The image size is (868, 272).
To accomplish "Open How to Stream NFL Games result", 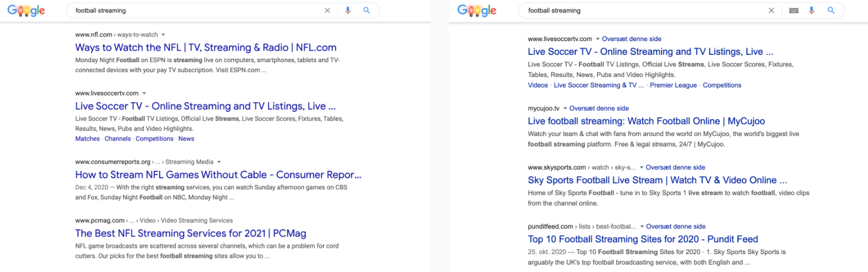I will (x=219, y=174).
